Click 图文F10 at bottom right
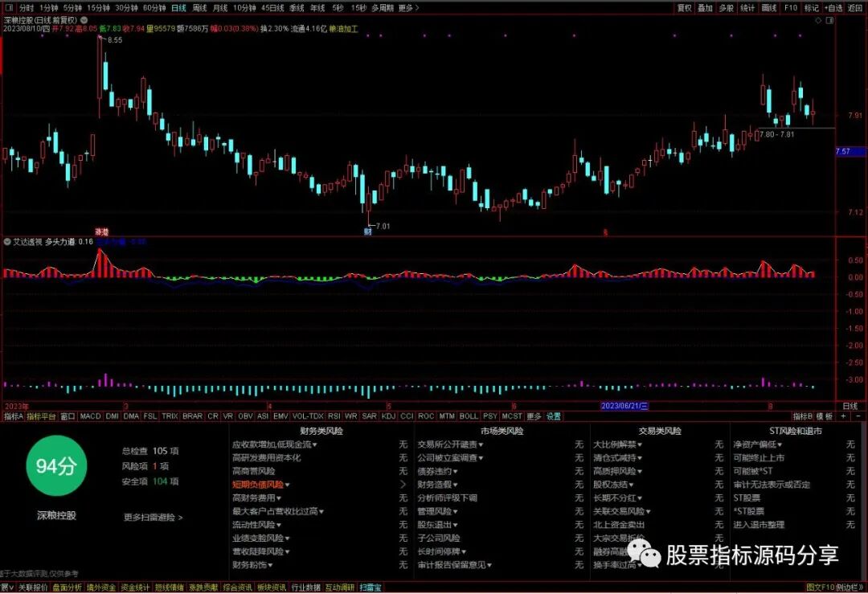The height and width of the screenshot is (594, 868). (819, 588)
